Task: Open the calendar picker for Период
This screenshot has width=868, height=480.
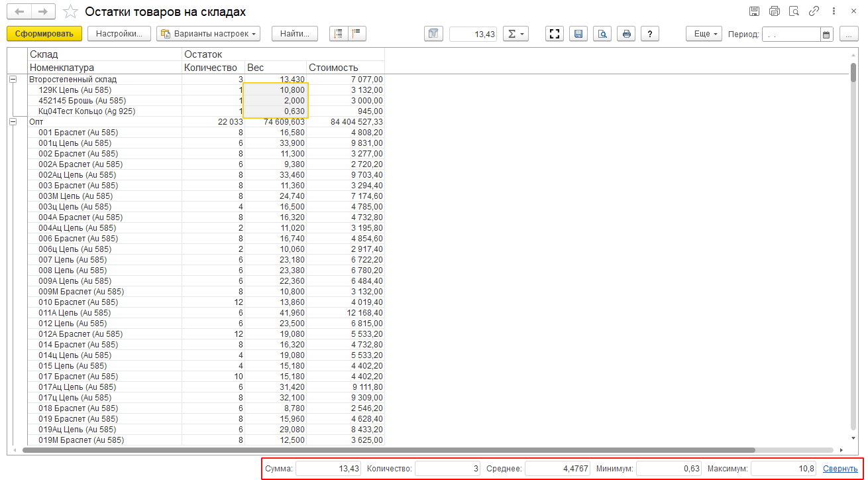Action: (826, 34)
